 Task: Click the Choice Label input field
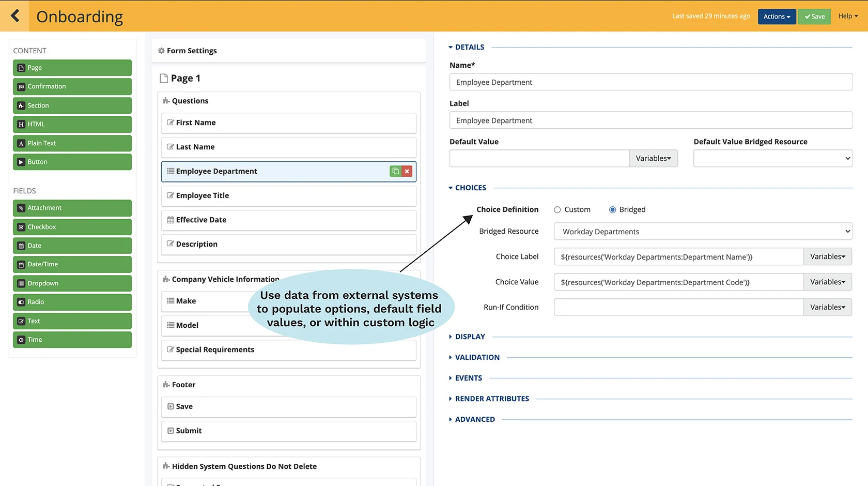678,256
